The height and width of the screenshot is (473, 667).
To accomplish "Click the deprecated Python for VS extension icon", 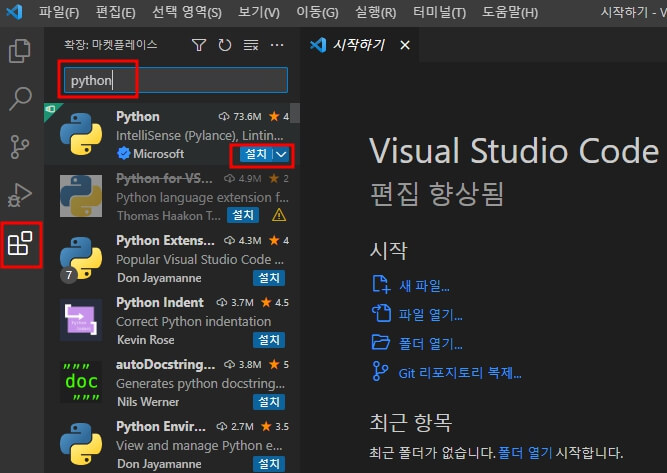I will pyautogui.click(x=81, y=196).
